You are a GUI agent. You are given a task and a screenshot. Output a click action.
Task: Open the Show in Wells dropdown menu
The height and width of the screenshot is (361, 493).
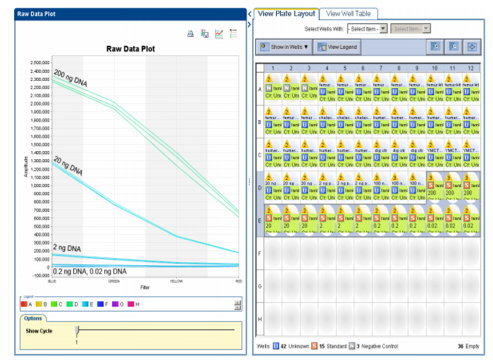click(284, 47)
